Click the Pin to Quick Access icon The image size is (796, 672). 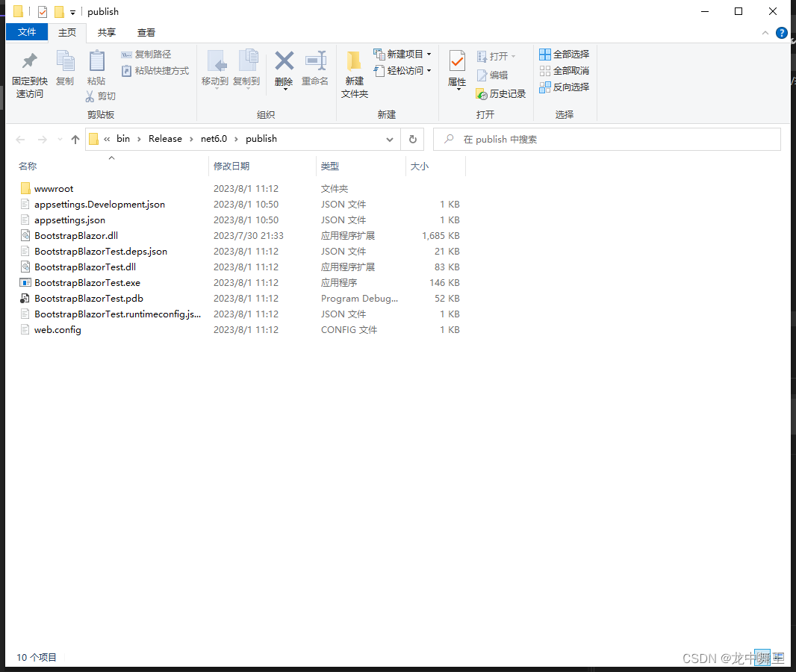[29, 61]
